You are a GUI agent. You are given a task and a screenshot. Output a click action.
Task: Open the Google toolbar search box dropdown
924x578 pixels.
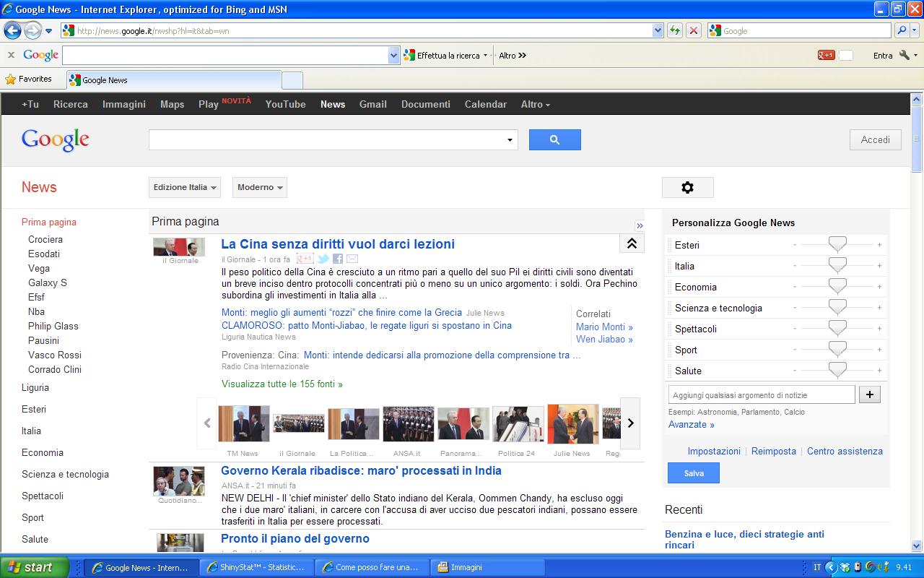[x=393, y=55]
